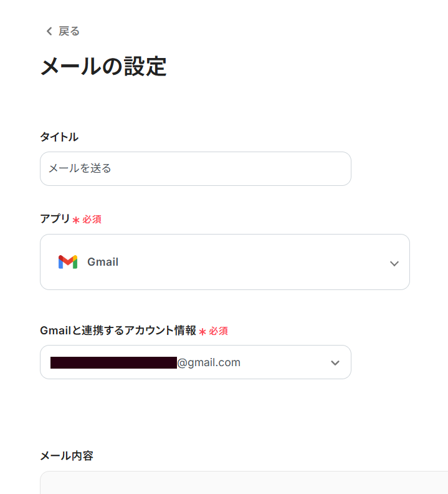Screen dimensions: 448x494
Task: Click the タイトル field label
Action: pyautogui.click(x=59, y=137)
